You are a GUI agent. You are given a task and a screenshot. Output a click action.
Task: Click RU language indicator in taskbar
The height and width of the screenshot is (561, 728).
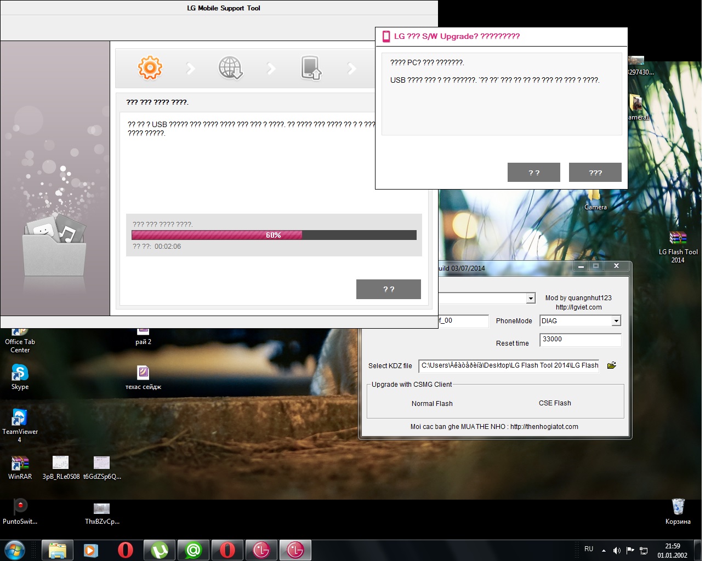[x=589, y=549]
